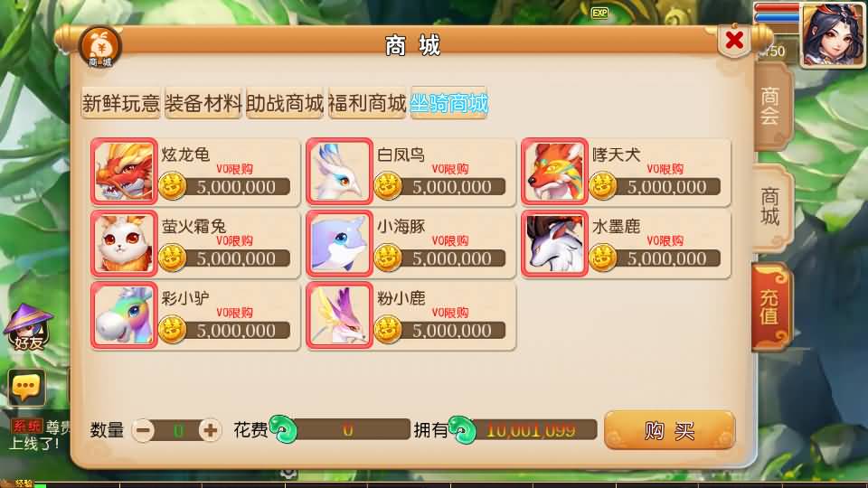Screen dimensions: 868x488
Task: Increase quantity with the plus button
Action: tap(210, 430)
